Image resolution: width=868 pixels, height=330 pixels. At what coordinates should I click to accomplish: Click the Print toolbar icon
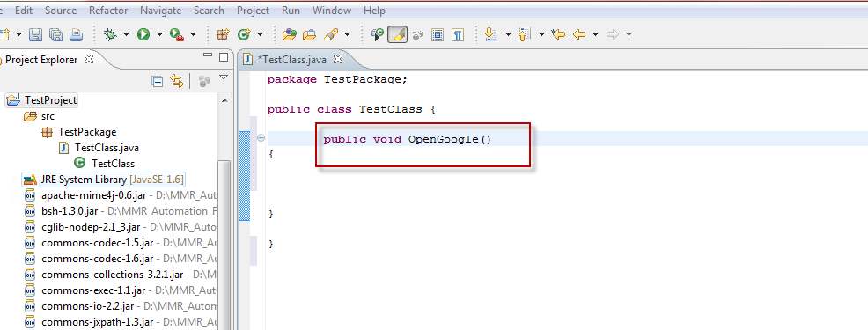pyautogui.click(x=76, y=35)
